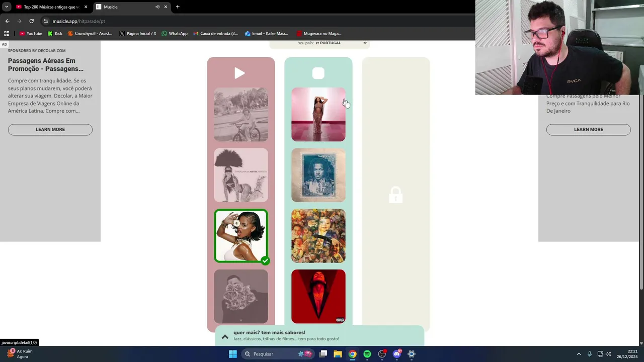
Task: Choose the colorful collage album cover
Action: 318,236
